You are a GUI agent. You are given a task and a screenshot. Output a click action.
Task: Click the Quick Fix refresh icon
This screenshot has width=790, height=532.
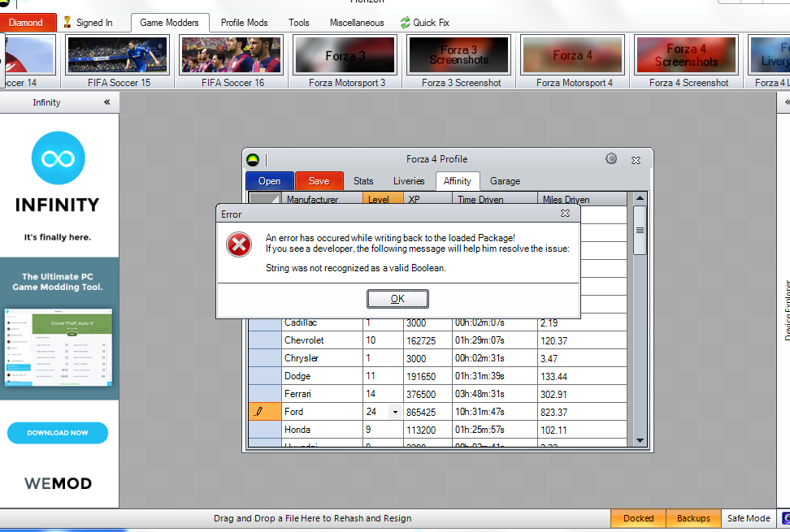point(405,23)
